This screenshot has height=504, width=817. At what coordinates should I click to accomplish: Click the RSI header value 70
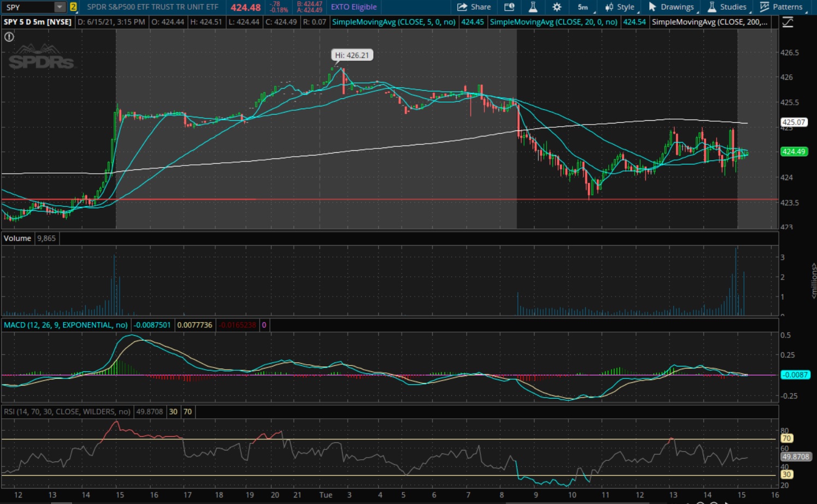pyautogui.click(x=187, y=412)
